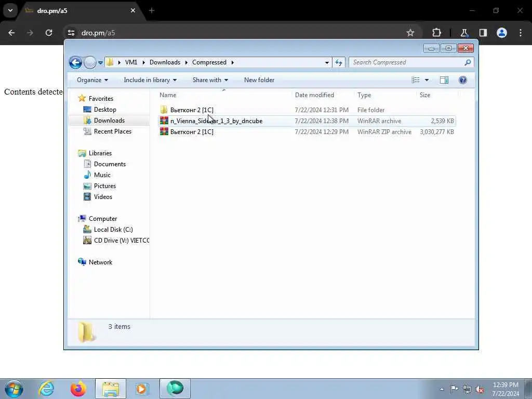Open the Organize menu

[x=92, y=80]
